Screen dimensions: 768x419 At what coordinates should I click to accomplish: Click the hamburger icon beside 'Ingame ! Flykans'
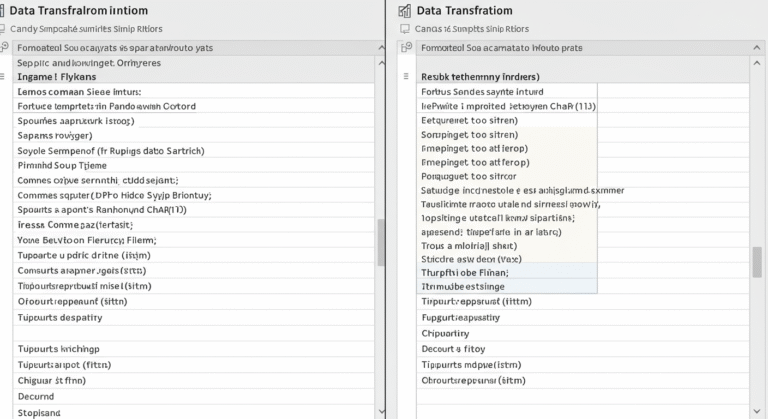pyautogui.click(x=3, y=76)
